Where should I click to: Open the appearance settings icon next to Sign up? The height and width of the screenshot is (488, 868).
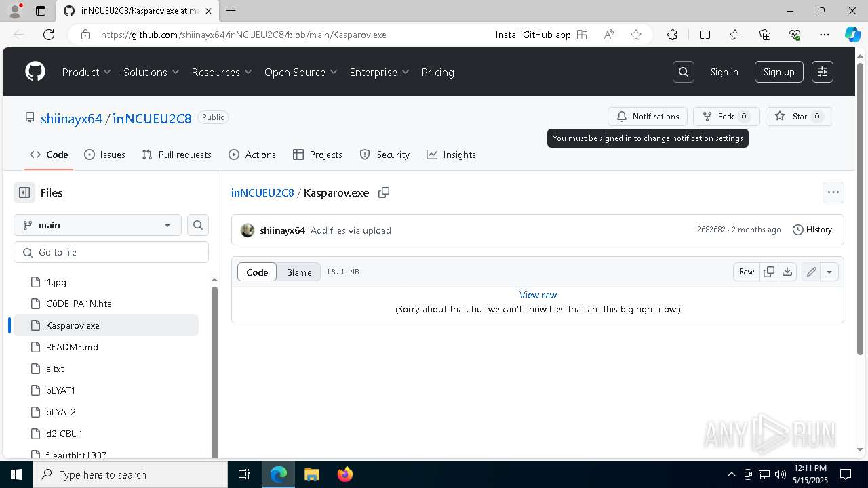click(823, 72)
